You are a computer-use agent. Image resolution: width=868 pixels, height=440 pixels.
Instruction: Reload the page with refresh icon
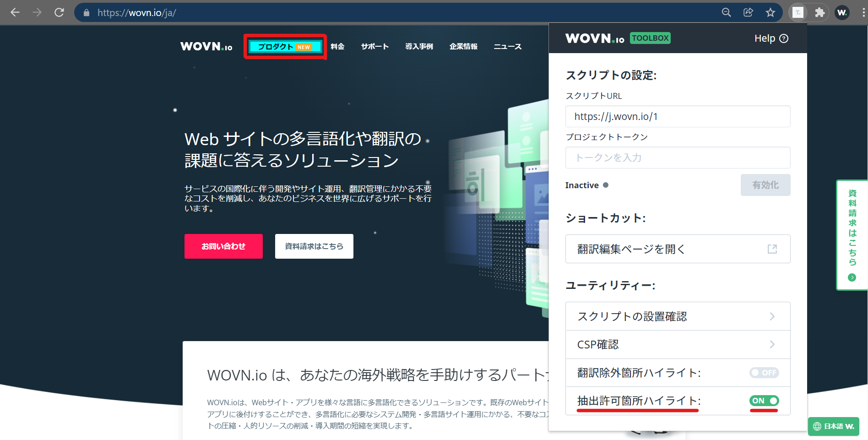point(59,12)
